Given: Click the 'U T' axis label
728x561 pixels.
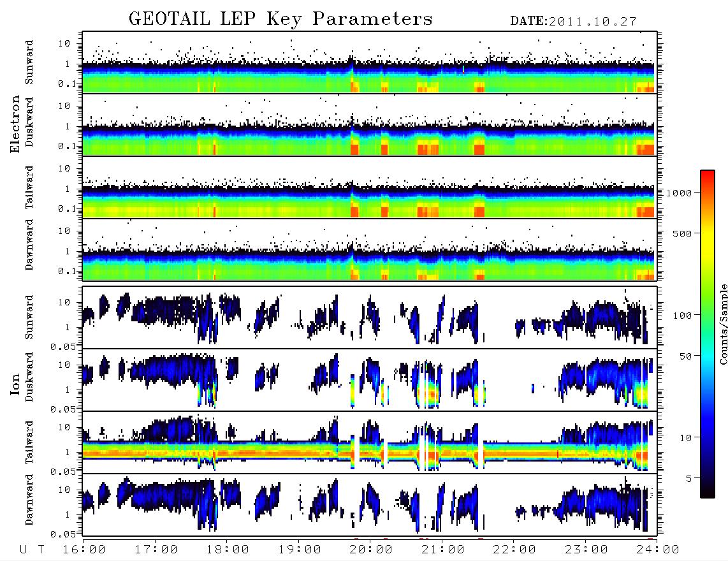Looking at the screenshot, I should (32, 550).
